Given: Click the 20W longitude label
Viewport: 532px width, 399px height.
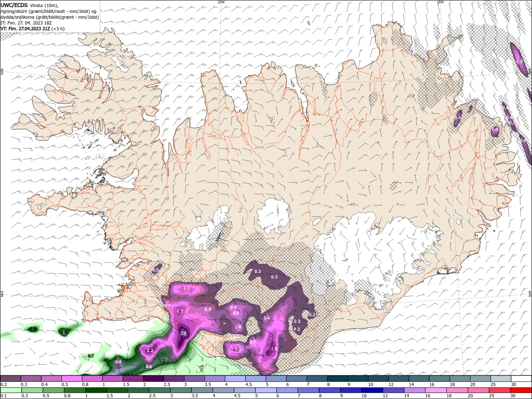Looking at the screenshot, I should (x=221, y=2).
